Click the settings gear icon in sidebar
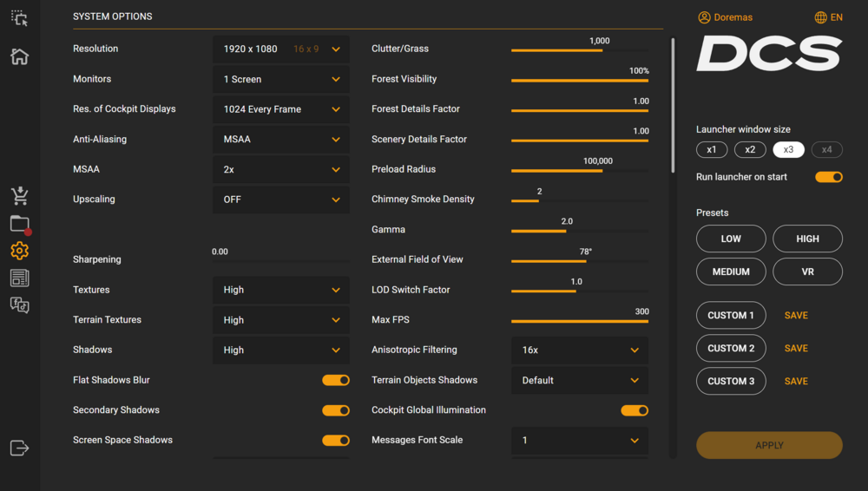This screenshot has width=868, height=491. click(x=19, y=251)
